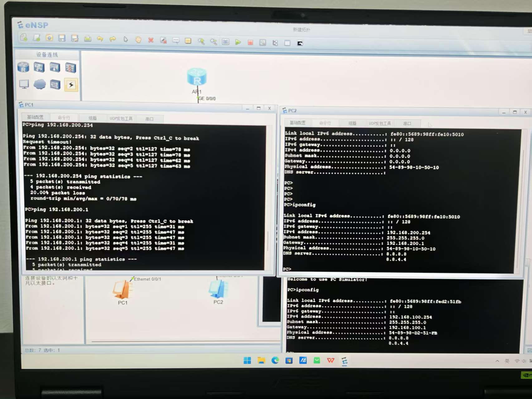The height and width of the screenshot is (399, 532).
Task: Open 基础配置 tab in PC1 window
Action: tap(35, 117)
